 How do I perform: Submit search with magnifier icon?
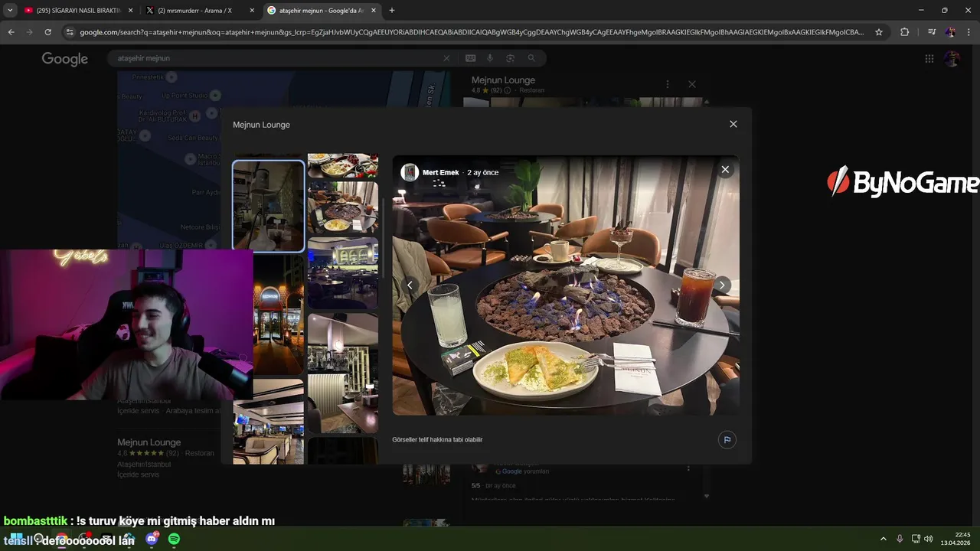[x=531, y=58]
